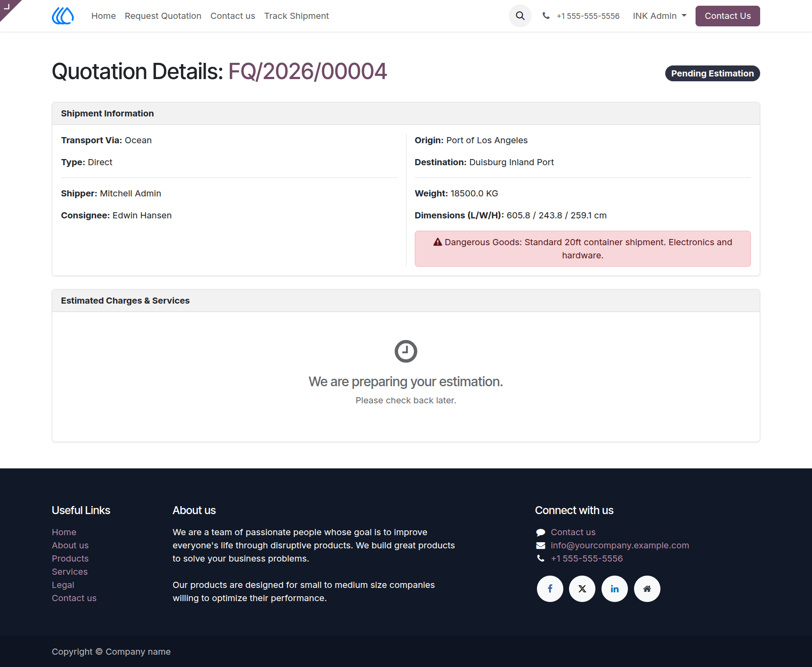812x667 pixels.
Task: Click the home icon in footer socials
Action: [x=647, y=589]
